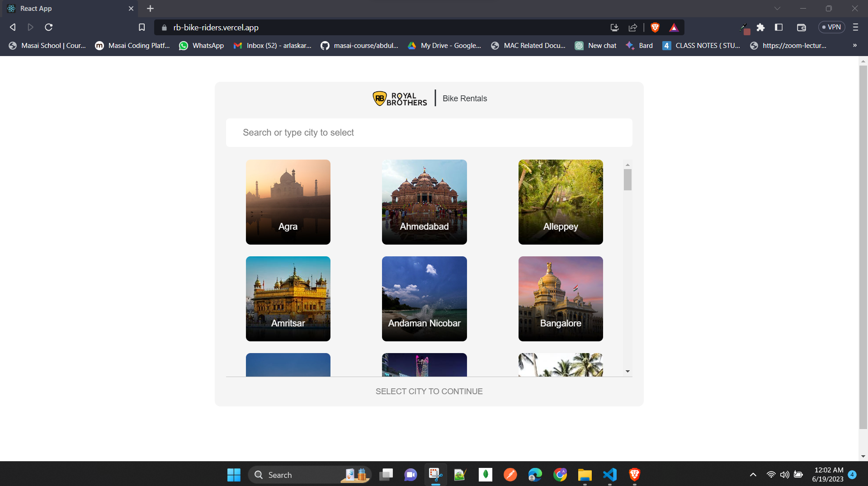Open the browser extensions puzzle icon
Viewport: 868px width, 486px height.
click(x=760, y=28)
